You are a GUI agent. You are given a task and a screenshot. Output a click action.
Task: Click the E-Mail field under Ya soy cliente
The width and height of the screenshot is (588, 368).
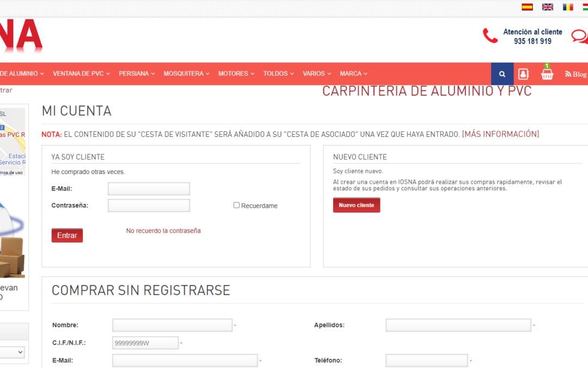click(149, 189)
